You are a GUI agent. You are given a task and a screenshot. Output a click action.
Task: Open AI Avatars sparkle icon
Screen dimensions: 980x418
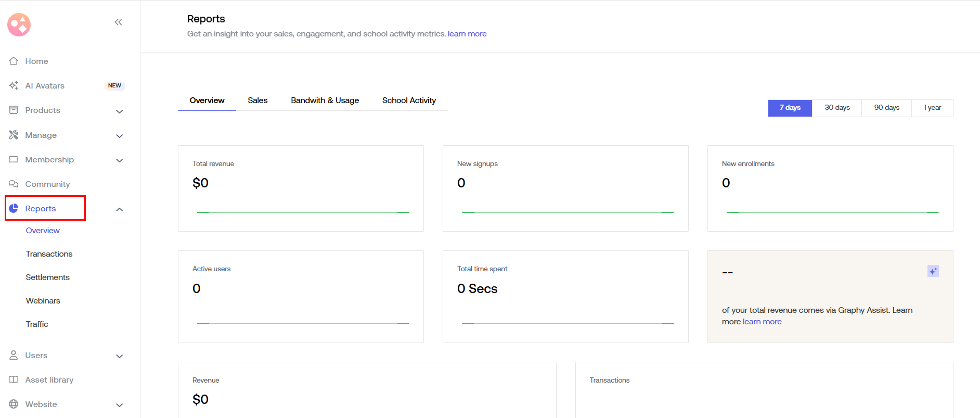[14, 85]
